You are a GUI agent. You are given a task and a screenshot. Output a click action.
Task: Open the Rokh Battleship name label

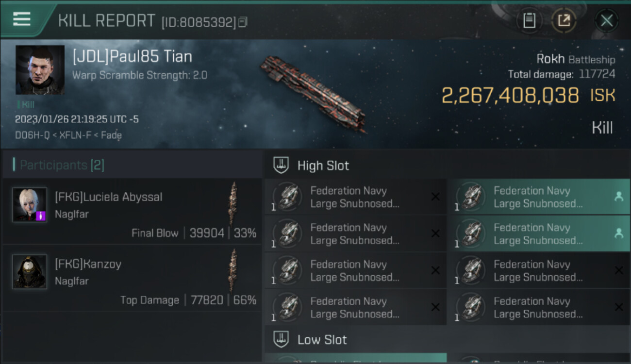click(x=575, y=59)
